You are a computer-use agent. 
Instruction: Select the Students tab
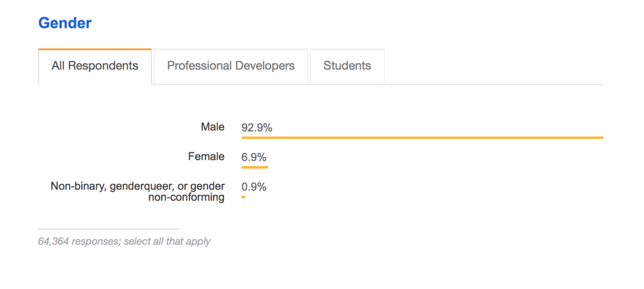pos(347,66)
